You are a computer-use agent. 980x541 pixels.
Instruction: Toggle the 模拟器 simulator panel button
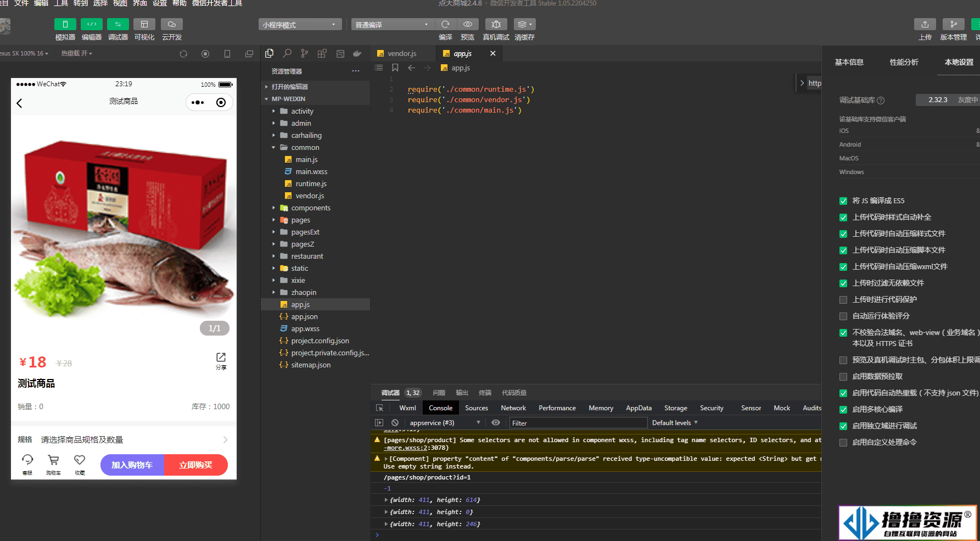(x=65, y=24)
